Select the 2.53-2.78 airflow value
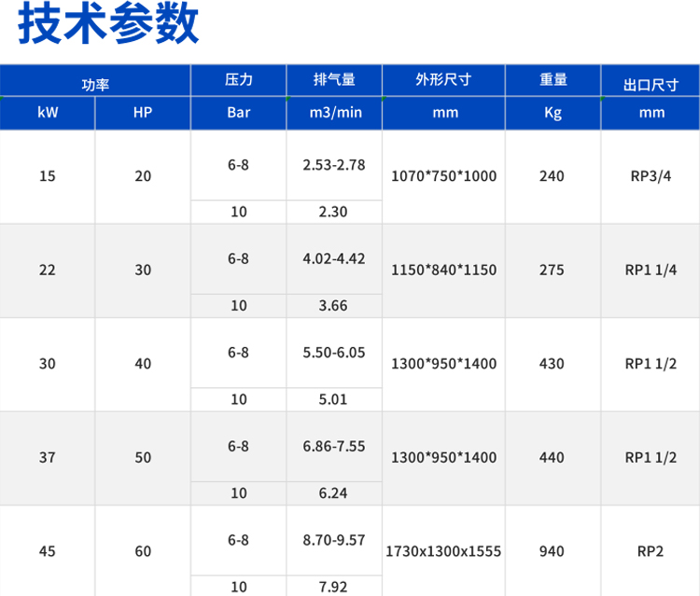The image size is (700, 596). (334, 165)
